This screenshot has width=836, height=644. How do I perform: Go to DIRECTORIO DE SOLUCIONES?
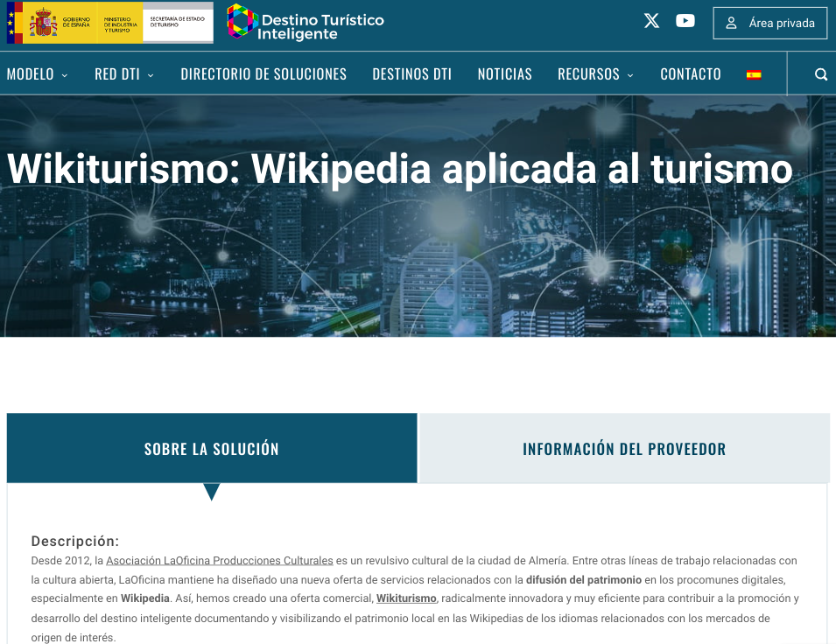263,74
